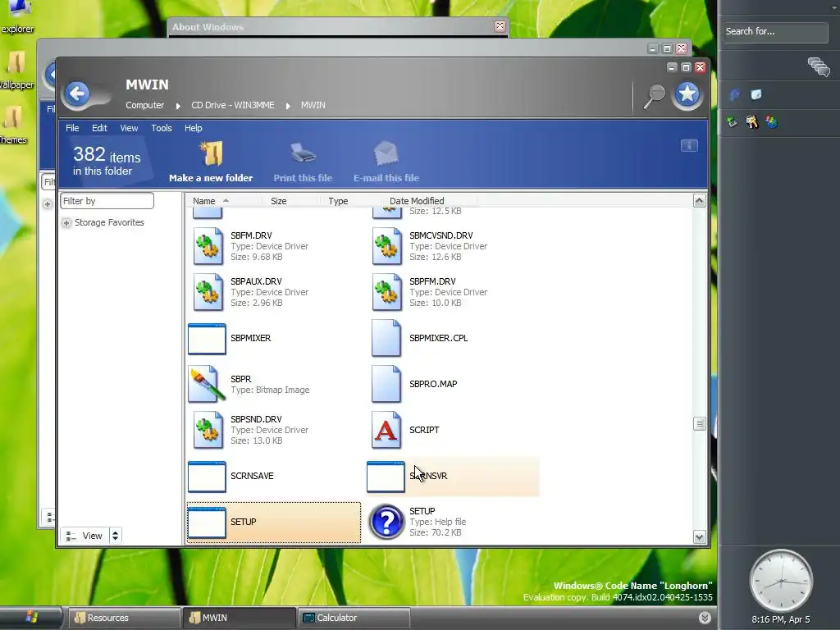
Task: Print this file
Action: 303,162
